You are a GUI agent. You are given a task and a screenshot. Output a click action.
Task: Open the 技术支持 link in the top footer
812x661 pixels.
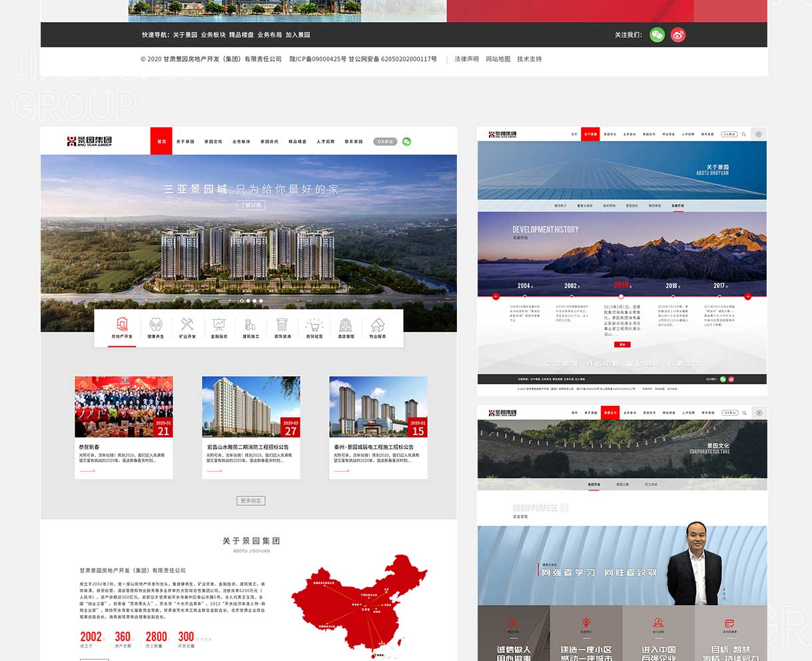[530, 59]
